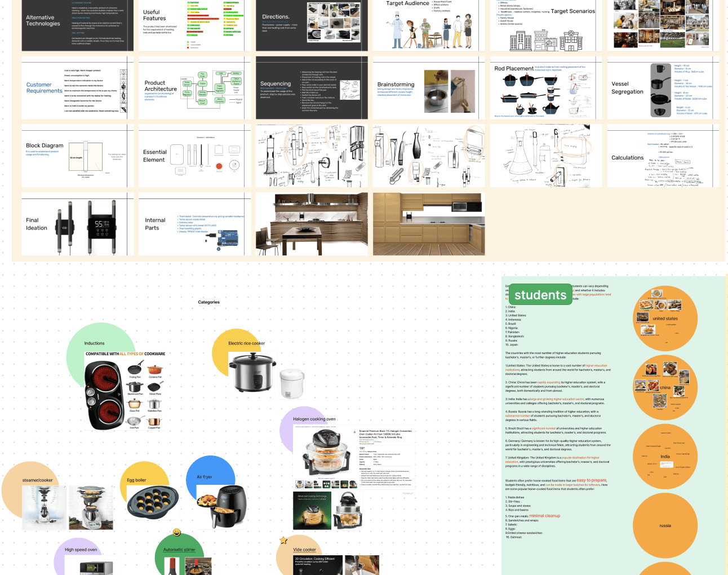Select the Alternative Technologies slide
This screenshot has width=728, height=575.
[x=78, y=25]
